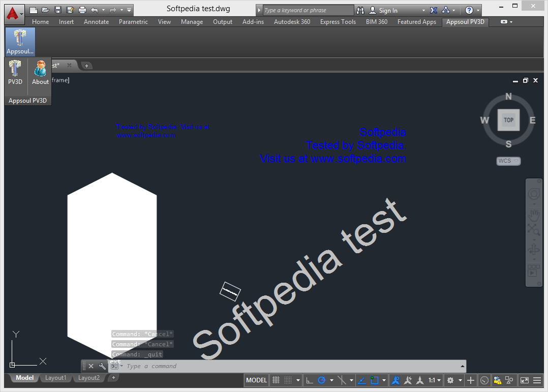Toggle Polar tracking in status bar

[x=322, y=380]
